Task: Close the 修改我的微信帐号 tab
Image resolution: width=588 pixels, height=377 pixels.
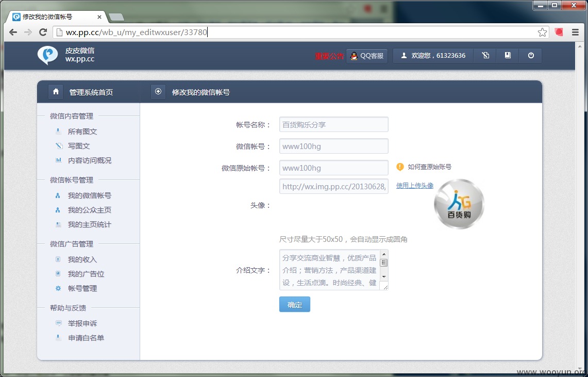Action: pyautogui.click(x=99, y=17)
